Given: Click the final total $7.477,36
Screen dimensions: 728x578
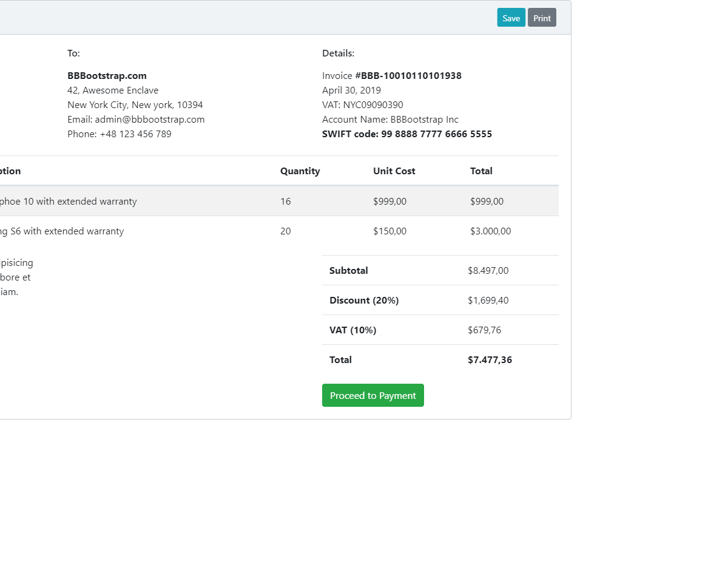Looking at the screenshot, I should [490, 360].
